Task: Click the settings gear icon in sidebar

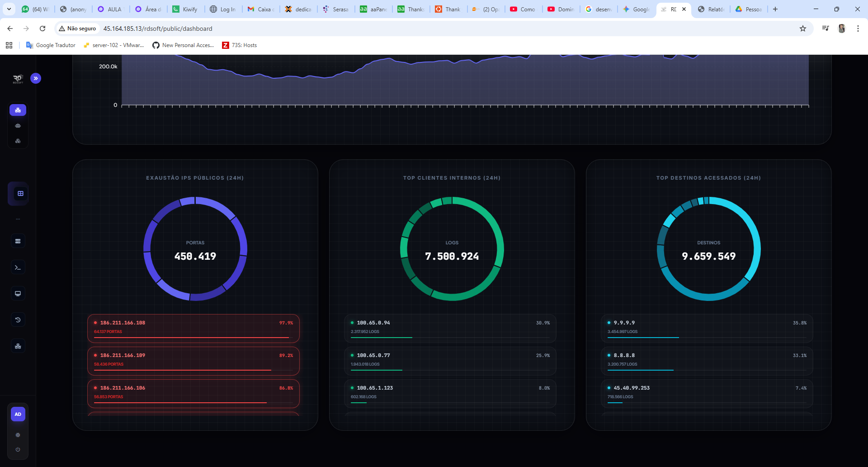Action: point(18,435)
